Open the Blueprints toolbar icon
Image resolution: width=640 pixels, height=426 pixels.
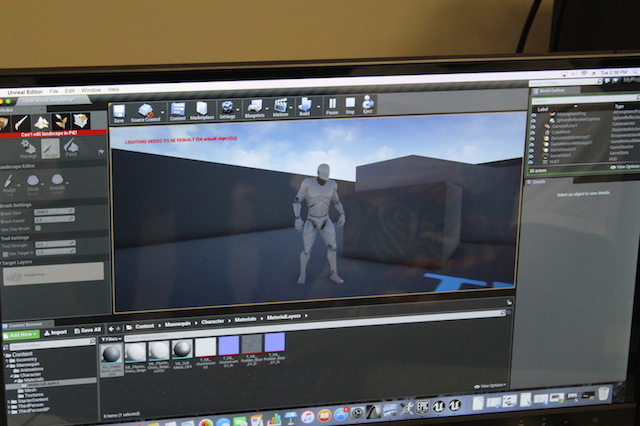(x=255, y=109)
